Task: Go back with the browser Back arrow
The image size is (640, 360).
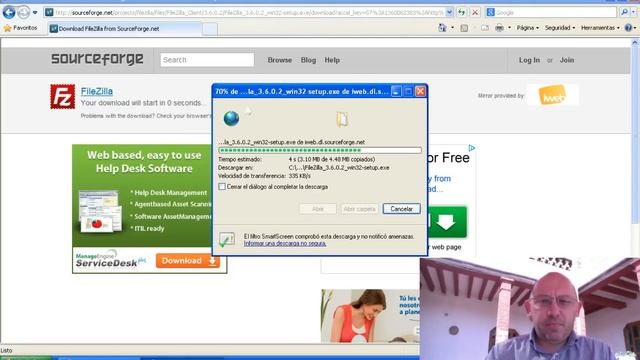Action: point(9,12)
